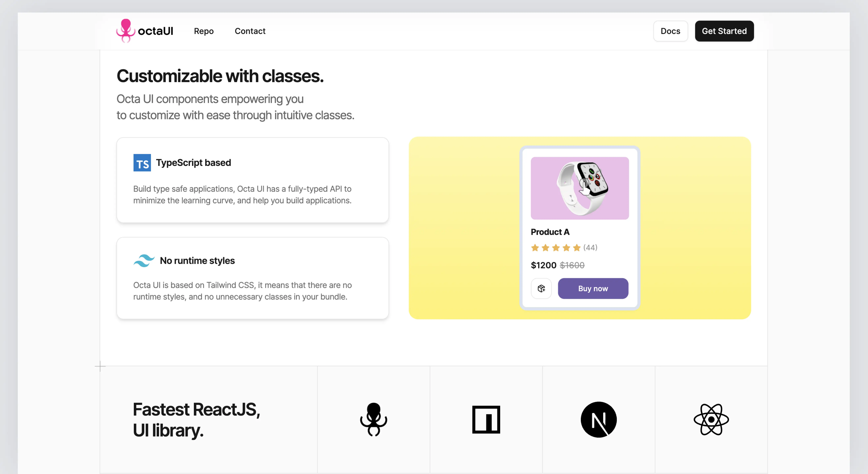Viewport: 868px width, 474px height.
Task: Click the npm square logo
Action: click(x=486, y=419)
